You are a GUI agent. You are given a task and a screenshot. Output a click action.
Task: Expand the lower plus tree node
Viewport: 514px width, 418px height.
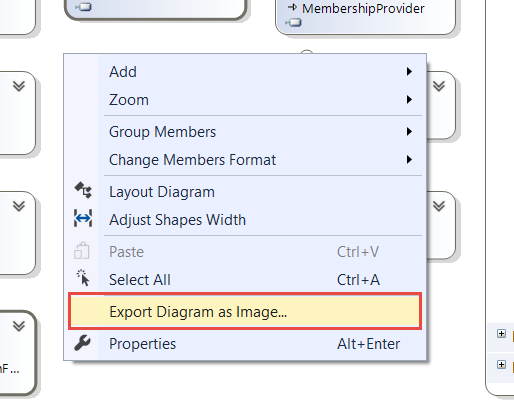[x=501, y=364]
